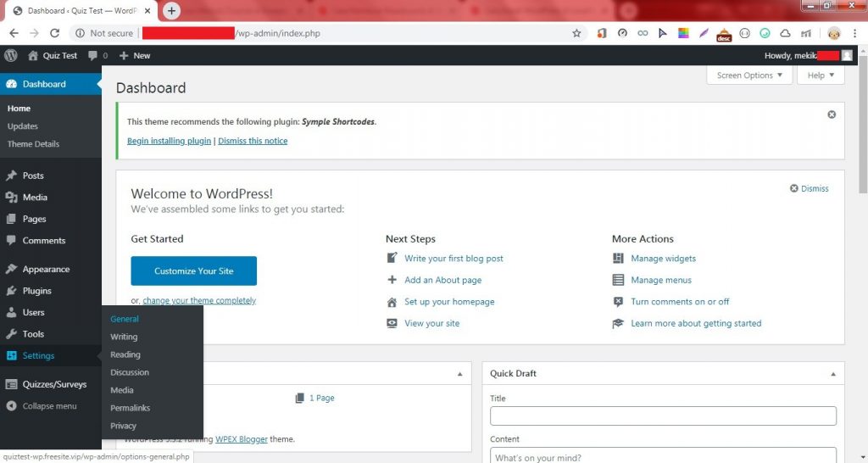The width and height of the screenshot is (868, 463).
Task: Click the WordPress logo in admin bar
Action: 10,55
